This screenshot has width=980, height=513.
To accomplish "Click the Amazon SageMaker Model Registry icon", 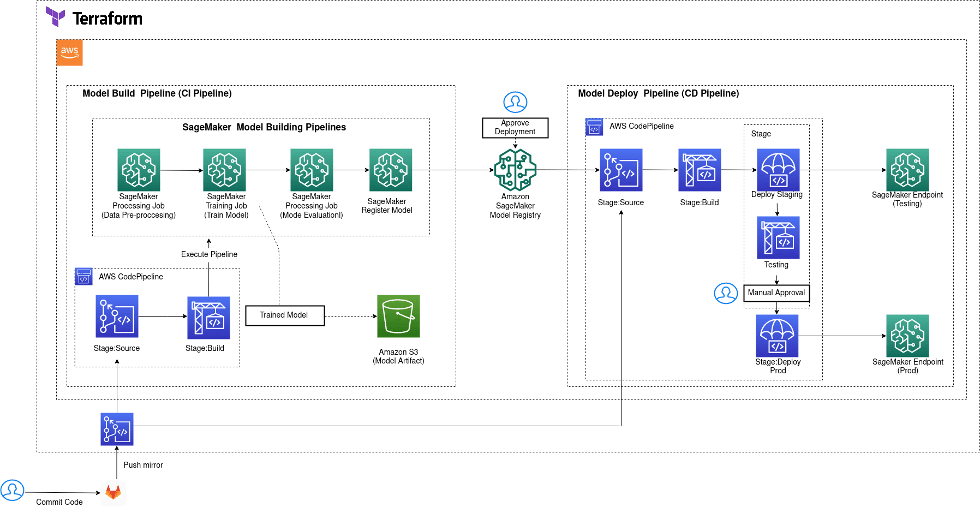I will pyautogui.click(x=515, y=170).
